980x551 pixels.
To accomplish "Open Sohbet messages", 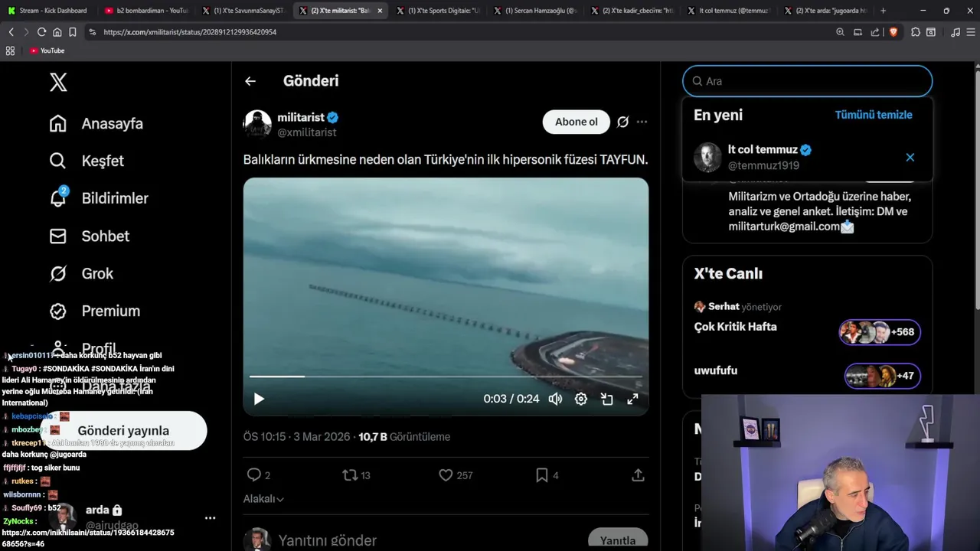I will [89, 236].
